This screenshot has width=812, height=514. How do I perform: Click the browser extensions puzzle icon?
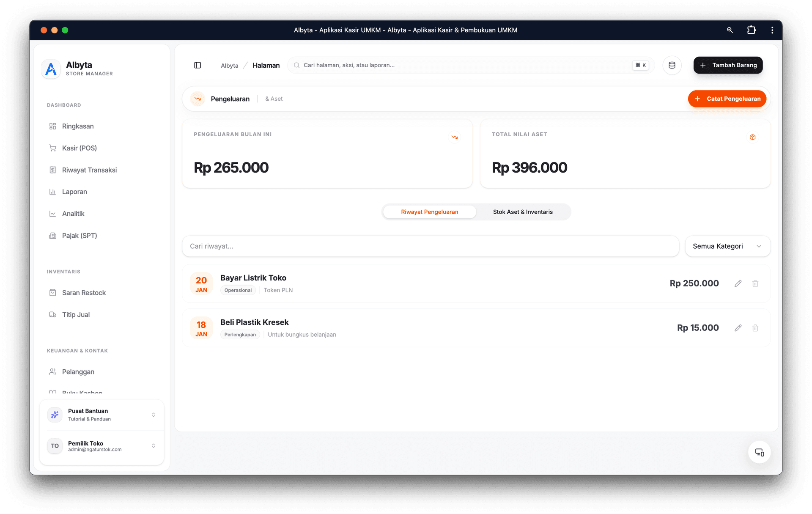(751, 30)
